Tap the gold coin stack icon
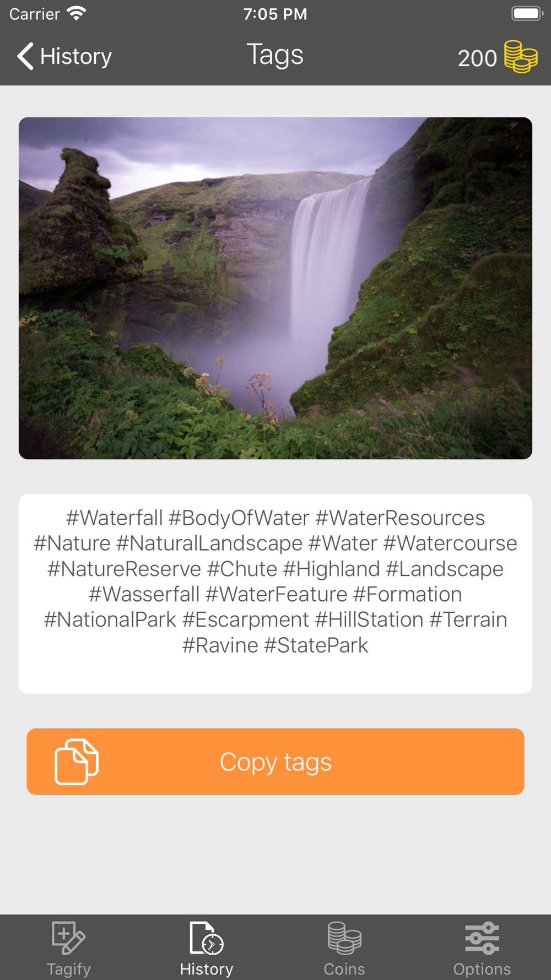Viewport: 551px width, 980px height. pyautogui.click(x=521, y=56)
